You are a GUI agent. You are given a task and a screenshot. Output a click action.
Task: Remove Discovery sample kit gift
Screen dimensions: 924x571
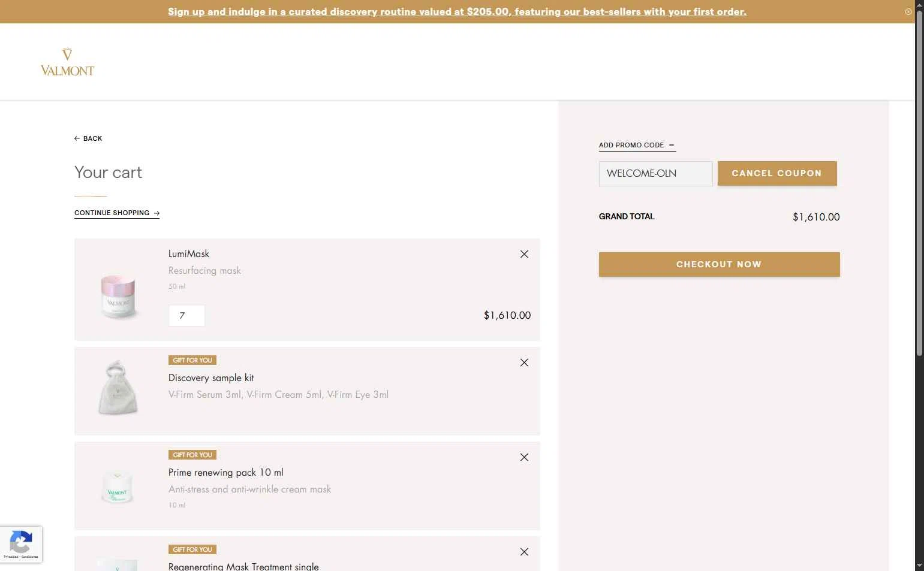(524, 362)
